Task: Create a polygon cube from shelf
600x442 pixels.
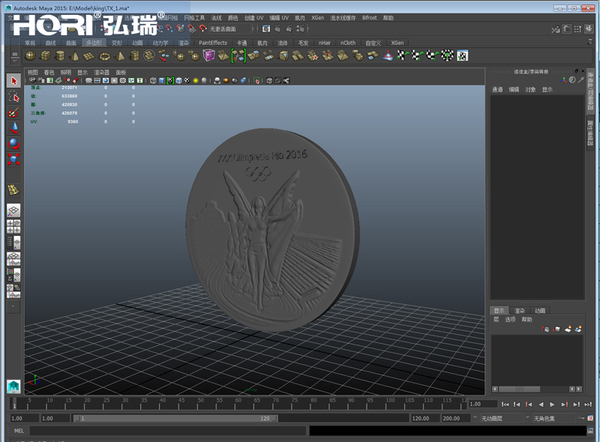Action: click(x=45, y=56)
